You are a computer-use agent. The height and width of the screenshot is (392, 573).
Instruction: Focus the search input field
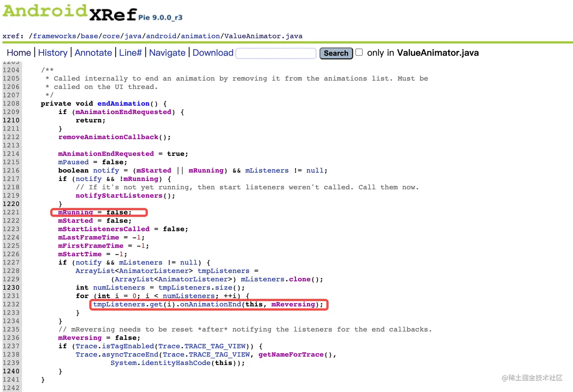coord(276,53)
